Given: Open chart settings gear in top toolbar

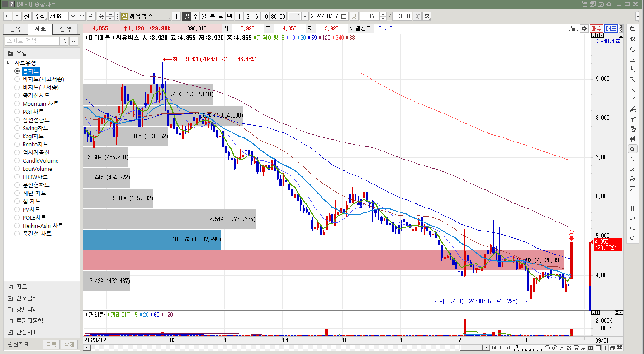Looking at the screenshot, I should 427,16.
